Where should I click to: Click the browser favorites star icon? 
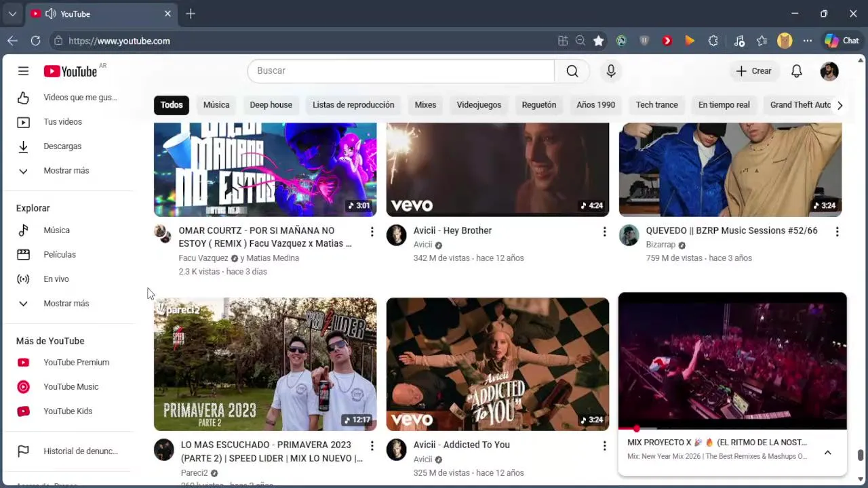[x=598, y=41]
